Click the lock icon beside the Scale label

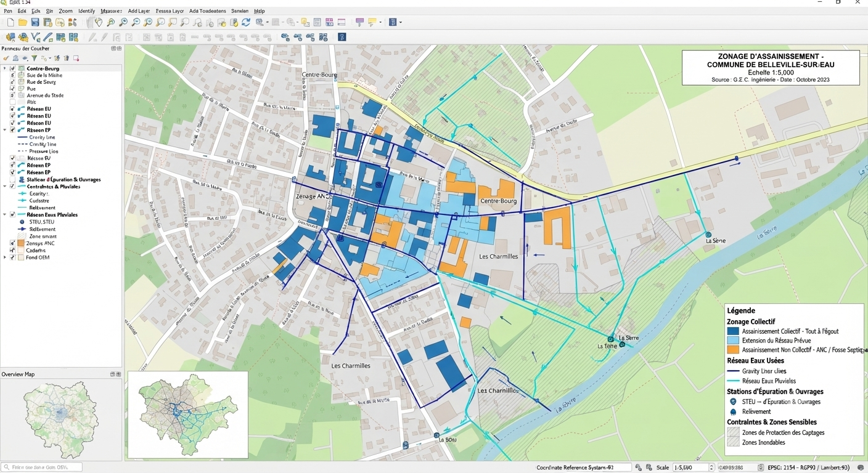click(x=649, y=467)
